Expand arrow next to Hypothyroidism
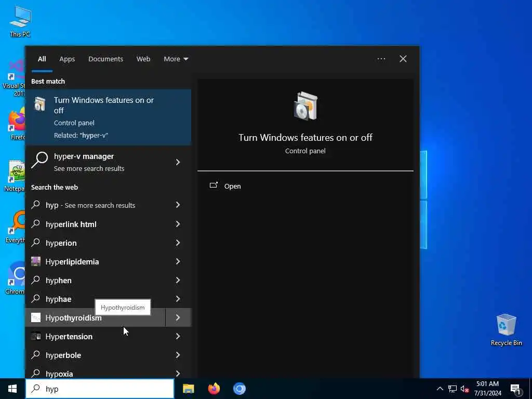Image resolution: width=532 pixels, height=399 pixels. [178, 317]
